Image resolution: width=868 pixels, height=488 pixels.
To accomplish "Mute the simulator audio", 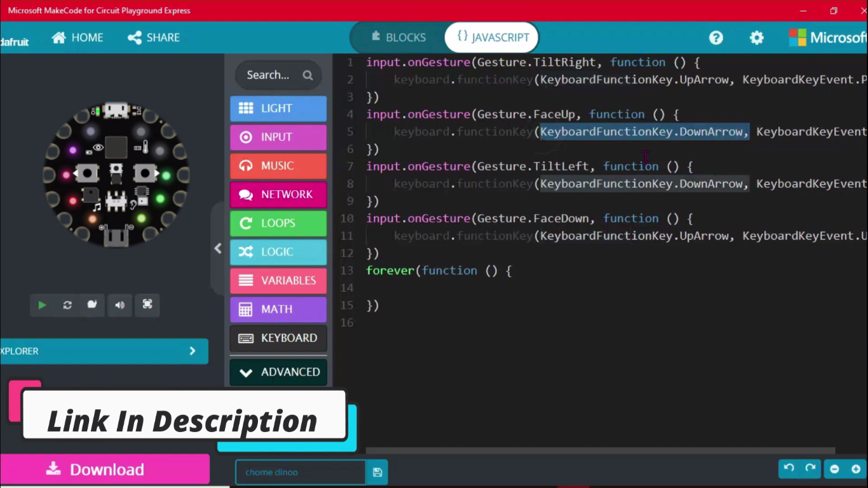I will coord(119,305).
